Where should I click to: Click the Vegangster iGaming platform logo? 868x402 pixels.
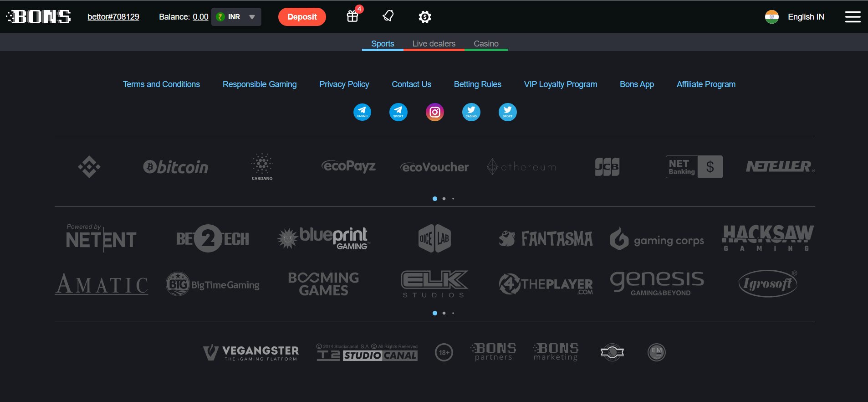[251, 352]
